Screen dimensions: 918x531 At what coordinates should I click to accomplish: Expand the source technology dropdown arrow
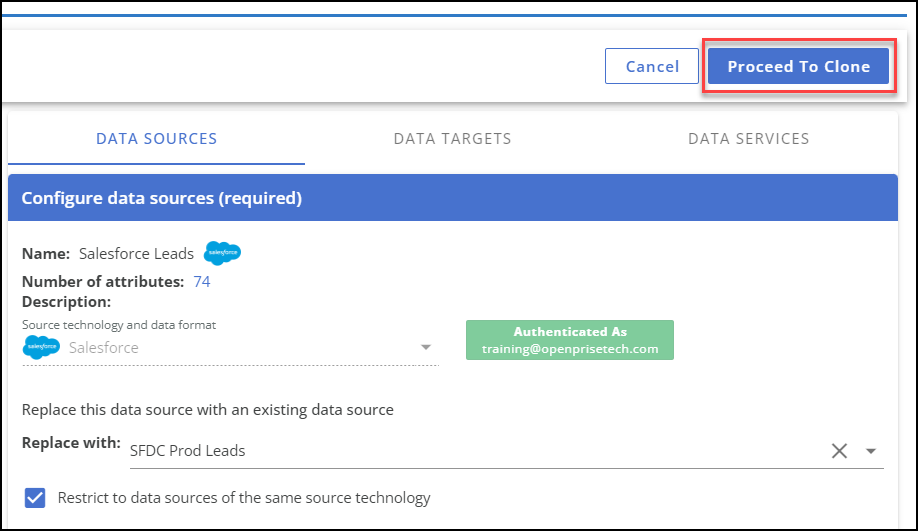(x=426, y=347)
